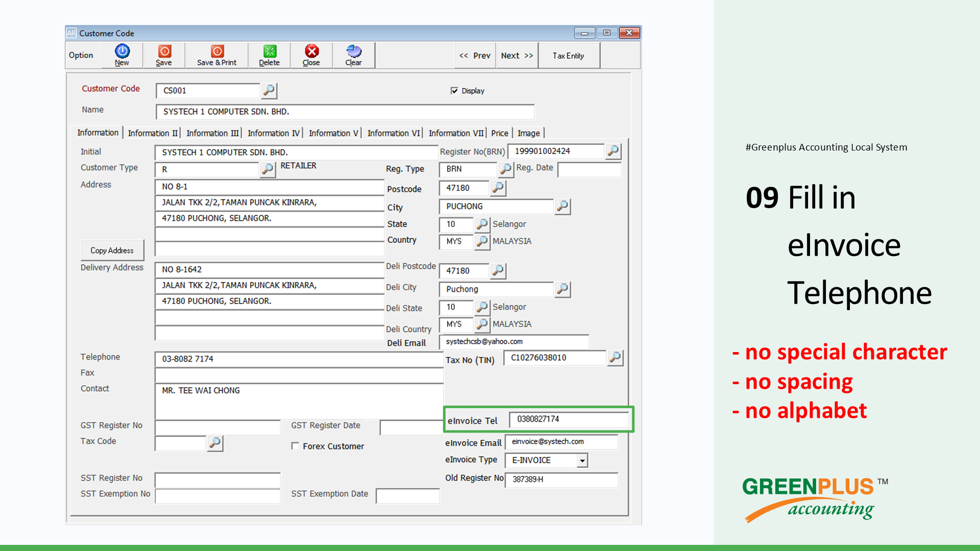
Task: Open Country lookup magnifier
Action: [482, 241]
